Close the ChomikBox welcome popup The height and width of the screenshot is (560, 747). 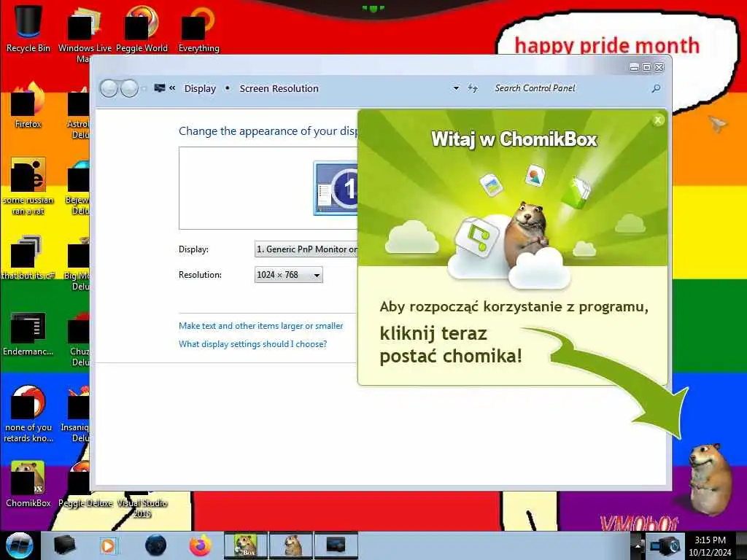pyautogui.click(x=658, y=120)
